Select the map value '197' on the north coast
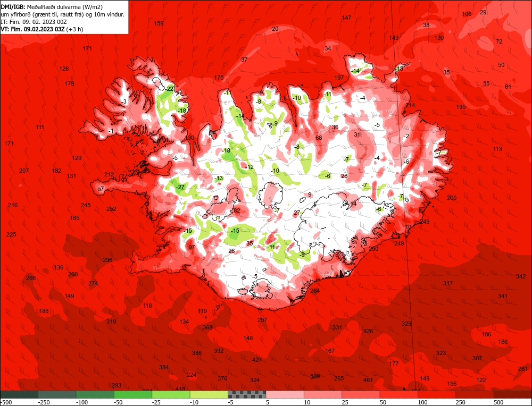Screen dimensions: 532x406 (x=339, y=78)
